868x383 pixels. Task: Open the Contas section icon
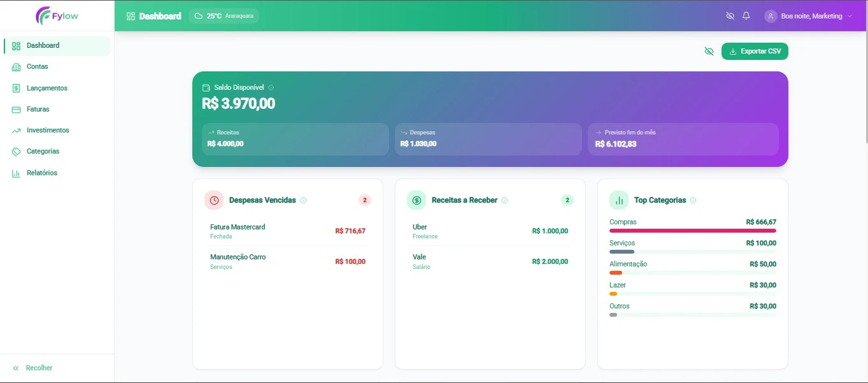(x=15, y=66)
